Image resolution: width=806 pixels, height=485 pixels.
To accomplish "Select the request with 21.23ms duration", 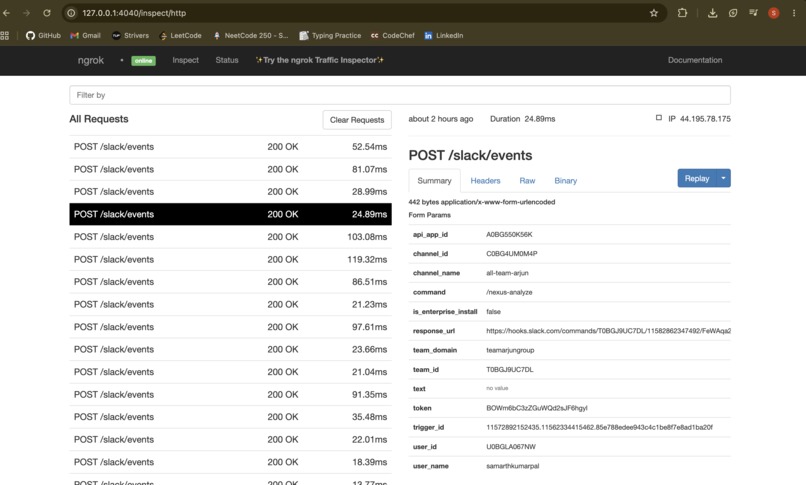I will pyautogui.click(x=230, y=305).
